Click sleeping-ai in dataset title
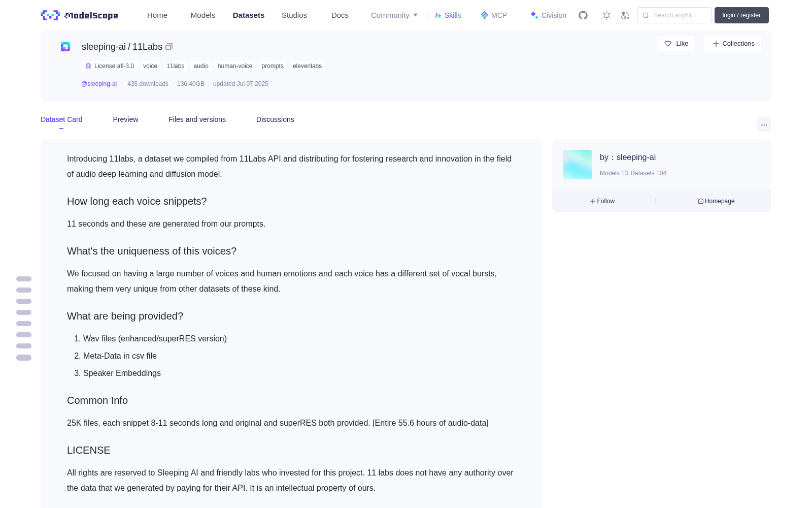The width and height of the screenshot is (812, 508). pos(104,47)
